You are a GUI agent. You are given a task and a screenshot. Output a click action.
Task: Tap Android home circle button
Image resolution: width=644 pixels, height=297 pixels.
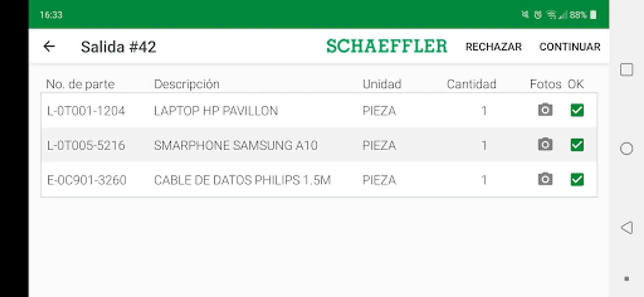(x=626, y=148)
